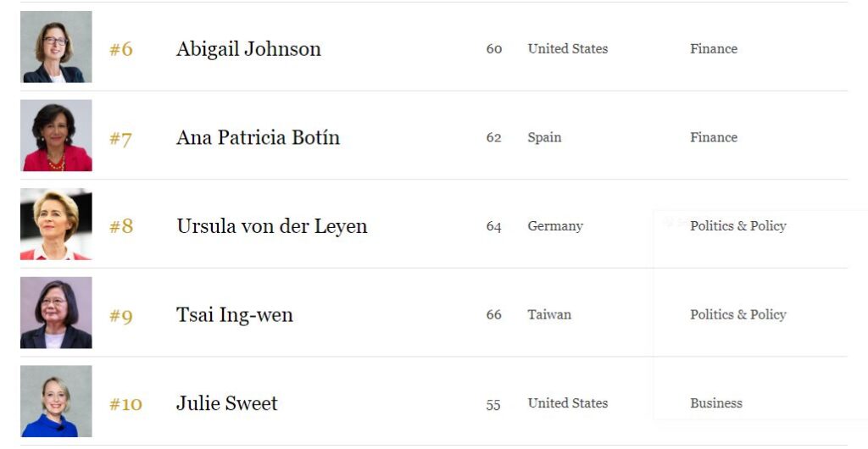Open Abigail Johnson's profile photo
This screenshot has height=449, width=868.
tap(56, 47)
